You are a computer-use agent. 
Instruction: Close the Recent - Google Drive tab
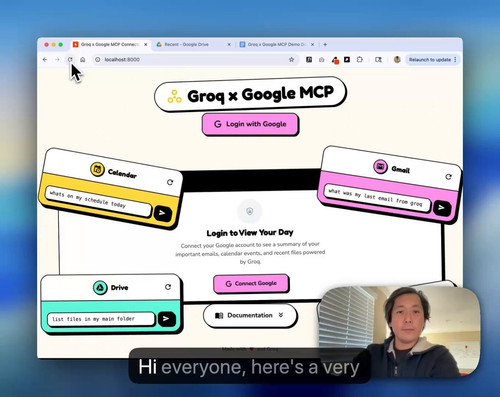[229, 44]
